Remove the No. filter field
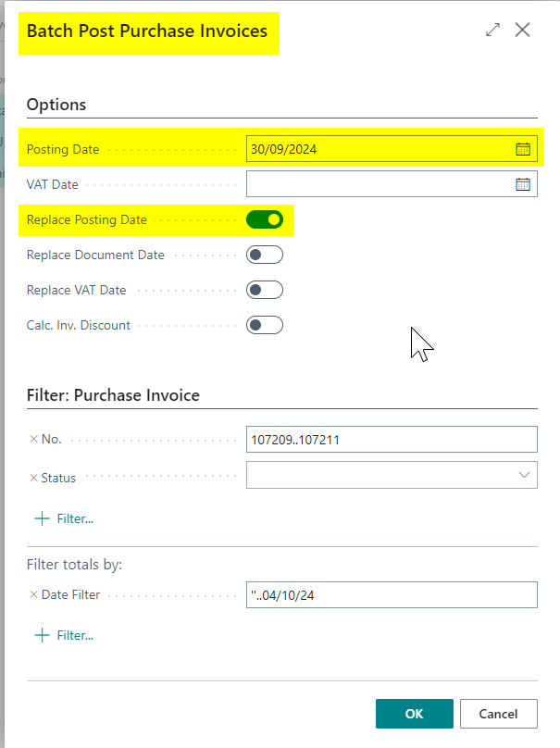 33,440
